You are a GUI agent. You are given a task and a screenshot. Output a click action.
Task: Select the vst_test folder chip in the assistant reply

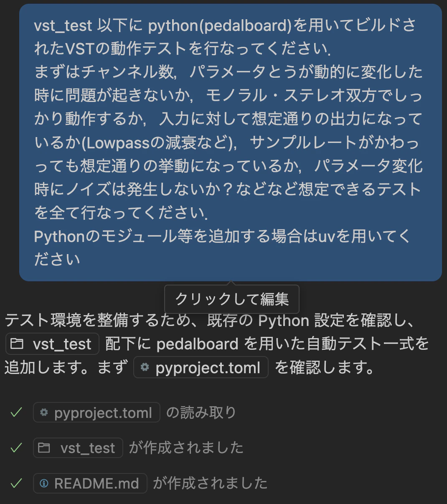pyautogui.click(x=52, y=344)
